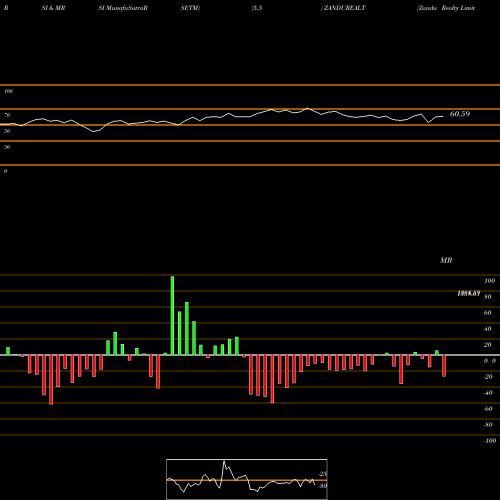
Task: Open the mini overview chart thumbnail
Action: point(247,479)
